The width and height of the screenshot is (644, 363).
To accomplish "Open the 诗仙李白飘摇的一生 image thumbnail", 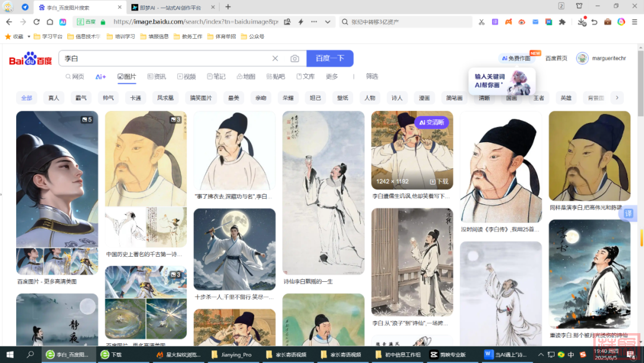I will click(x=323, y=192).
